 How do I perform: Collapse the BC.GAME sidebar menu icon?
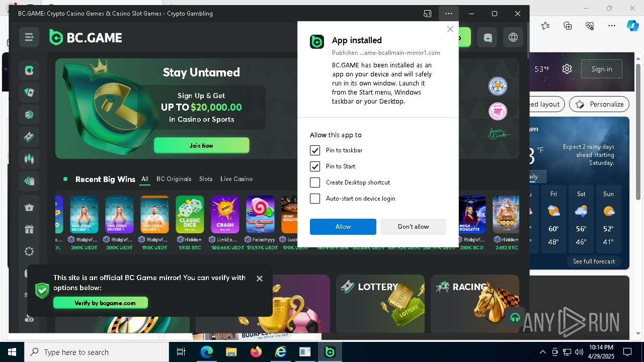click(x=29, y=37)
